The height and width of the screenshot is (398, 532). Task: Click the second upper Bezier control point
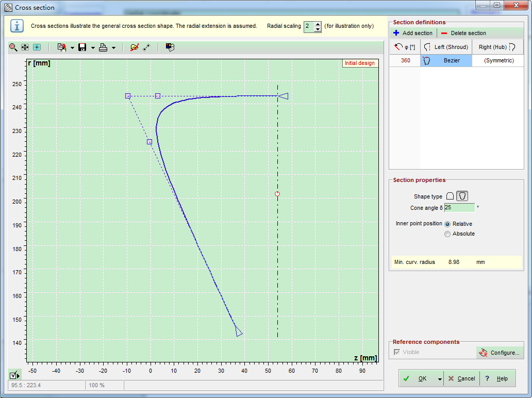[x=158, y=96]
